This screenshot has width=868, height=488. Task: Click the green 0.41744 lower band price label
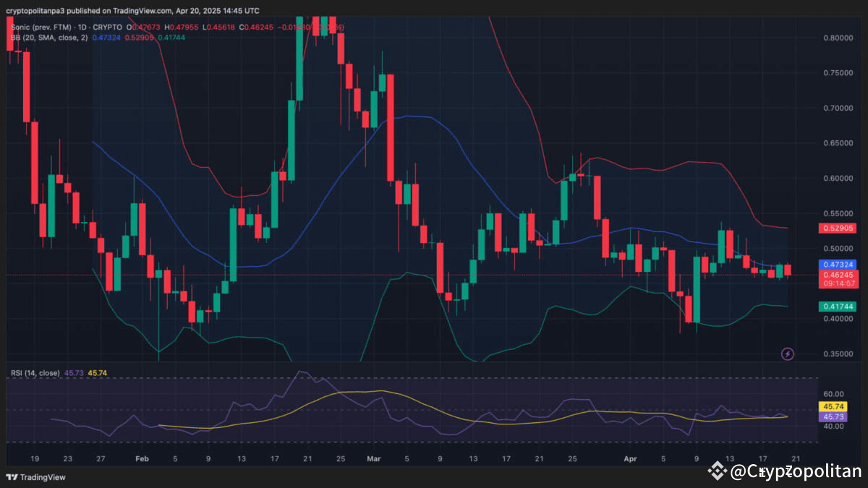(x=838, y=306)
